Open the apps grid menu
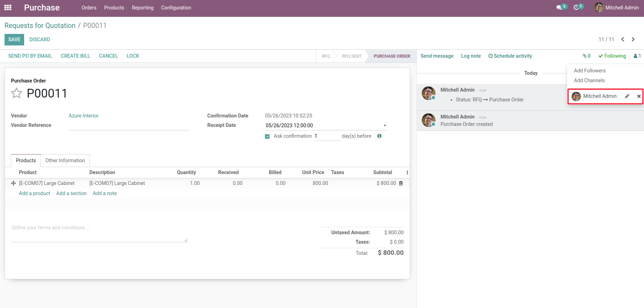644x308 pixels. 8,7
